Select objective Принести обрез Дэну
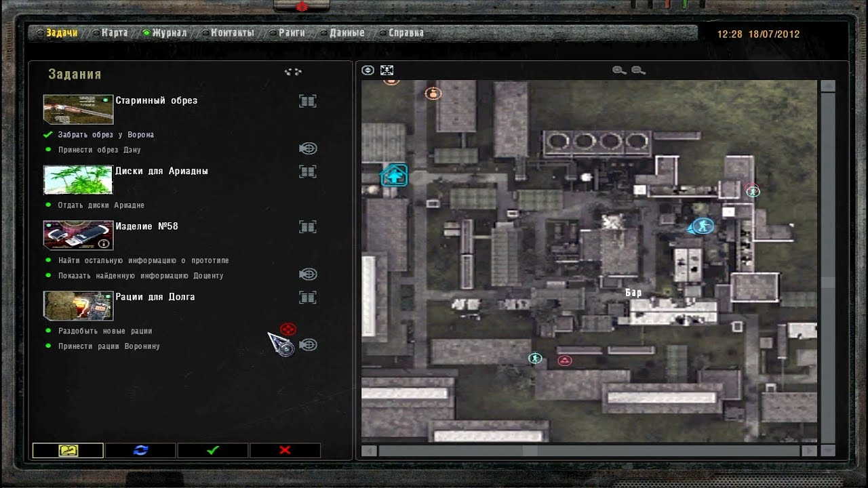The height and width of the screenshot is (488, 868). [x=100, y=150]
